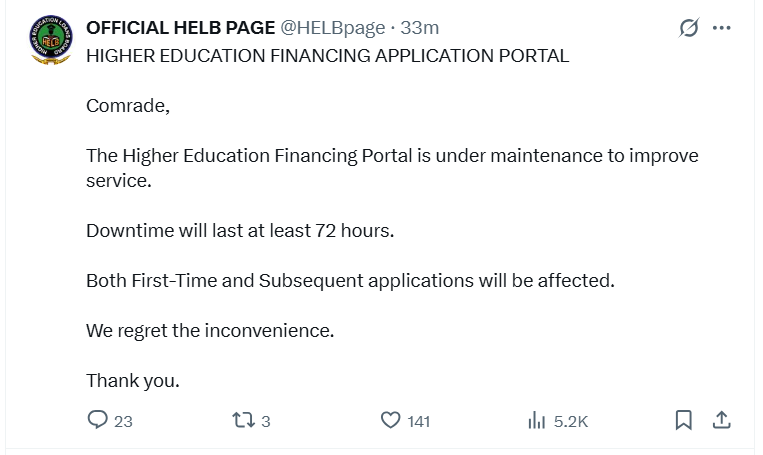
Task: Click the "Thank you." closing line
Action: coord(133,380)
